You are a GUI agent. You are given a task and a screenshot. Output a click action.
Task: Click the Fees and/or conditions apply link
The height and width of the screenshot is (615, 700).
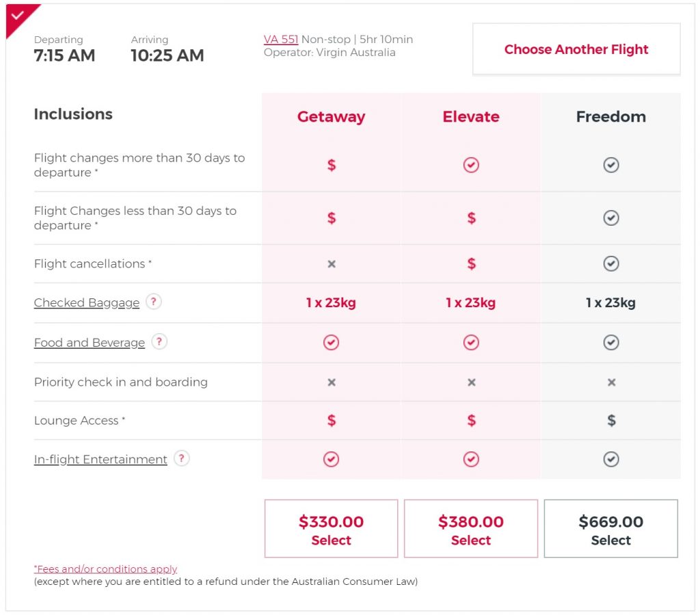click(x=105, y=568)
